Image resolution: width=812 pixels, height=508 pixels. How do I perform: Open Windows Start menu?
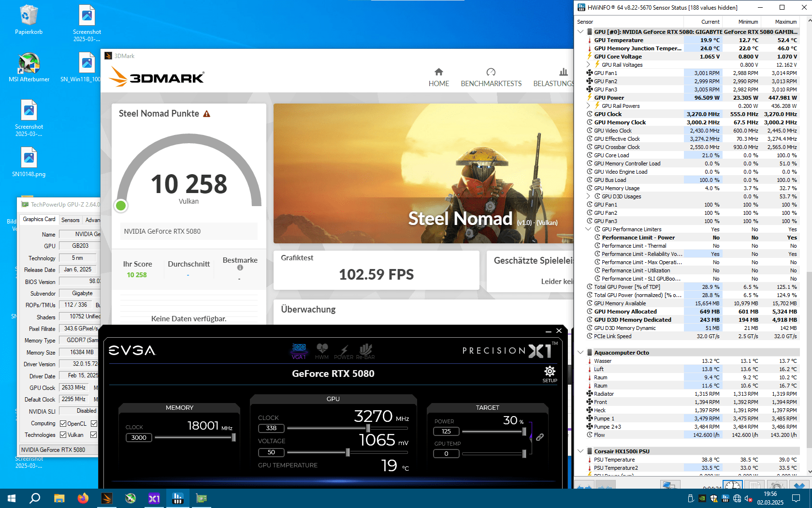tap(12, 498)
